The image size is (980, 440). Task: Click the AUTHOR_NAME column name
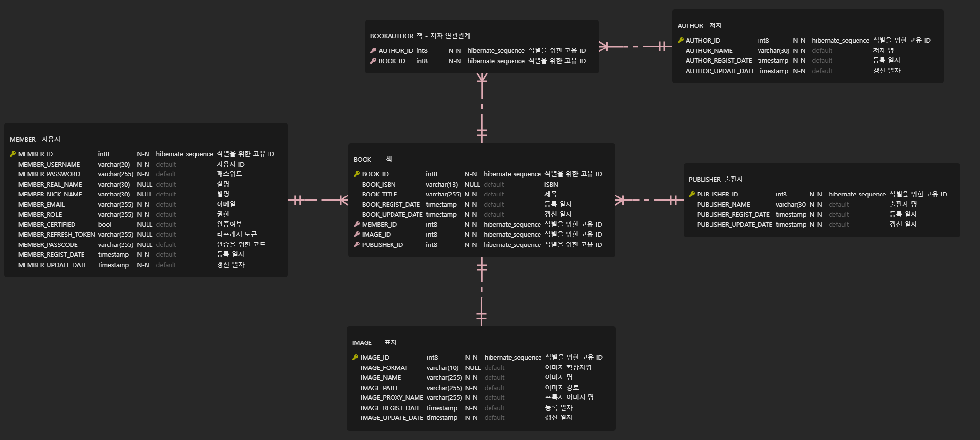click(709, 50)
